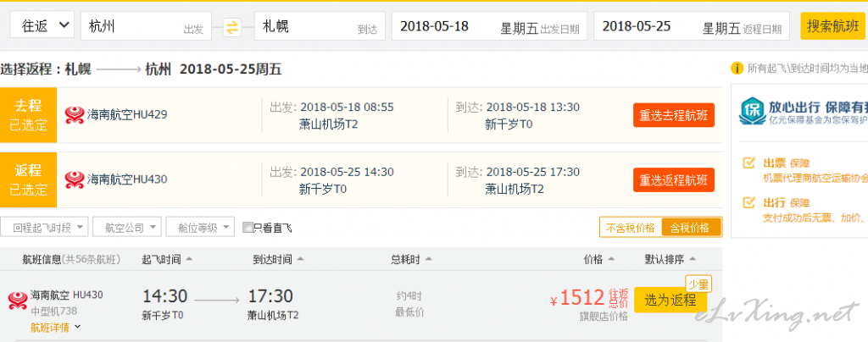Select 含税价格 tax-included pricing

coord(690,228)
